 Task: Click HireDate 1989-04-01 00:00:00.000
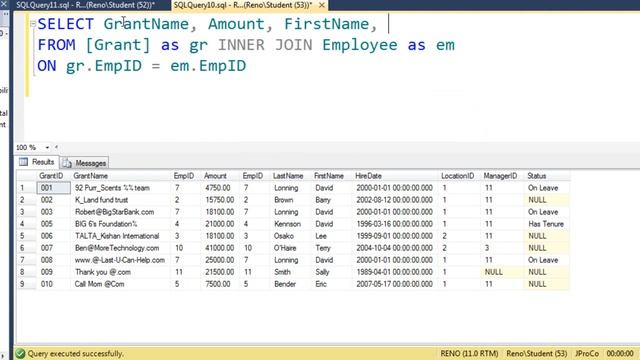pyautogui.click(x=394, y=272)
